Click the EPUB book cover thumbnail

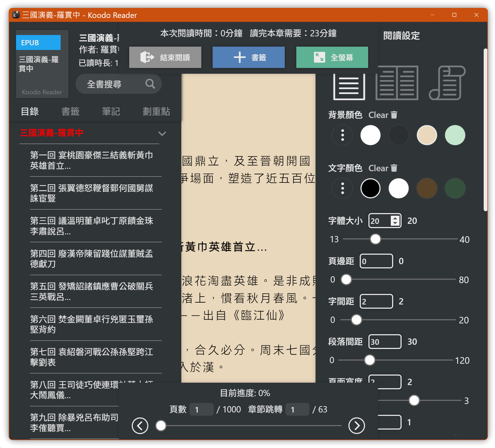pyautogui.click(x=42, y=64)
